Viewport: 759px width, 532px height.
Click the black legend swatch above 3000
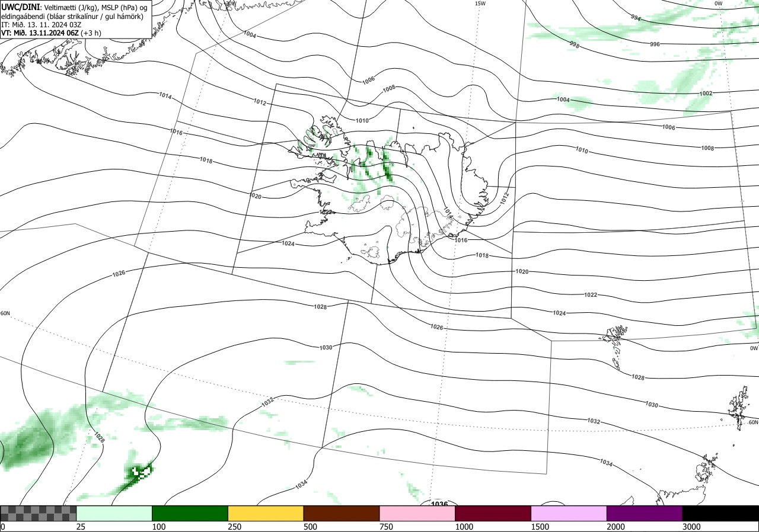(720, 513)
